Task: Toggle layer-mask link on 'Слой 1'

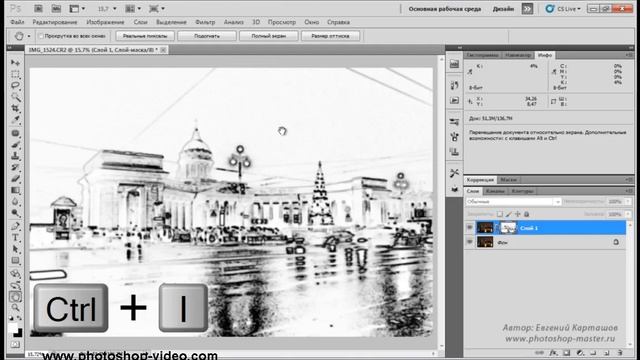Action: pos(497,228)
